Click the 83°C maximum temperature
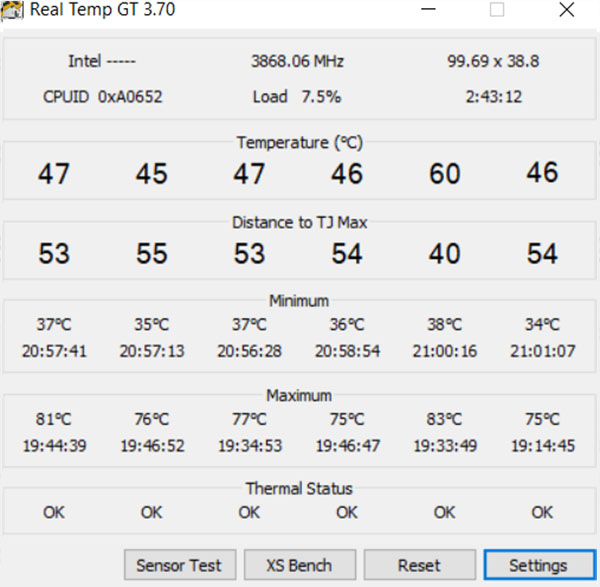The height and width of the screenshot is (587, 600). [x=444, y=420]
